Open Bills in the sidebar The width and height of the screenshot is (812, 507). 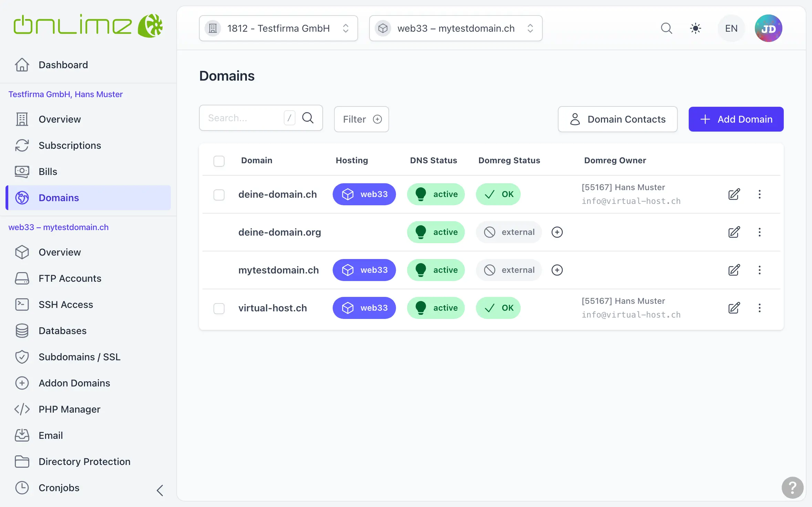pos(88,172)
